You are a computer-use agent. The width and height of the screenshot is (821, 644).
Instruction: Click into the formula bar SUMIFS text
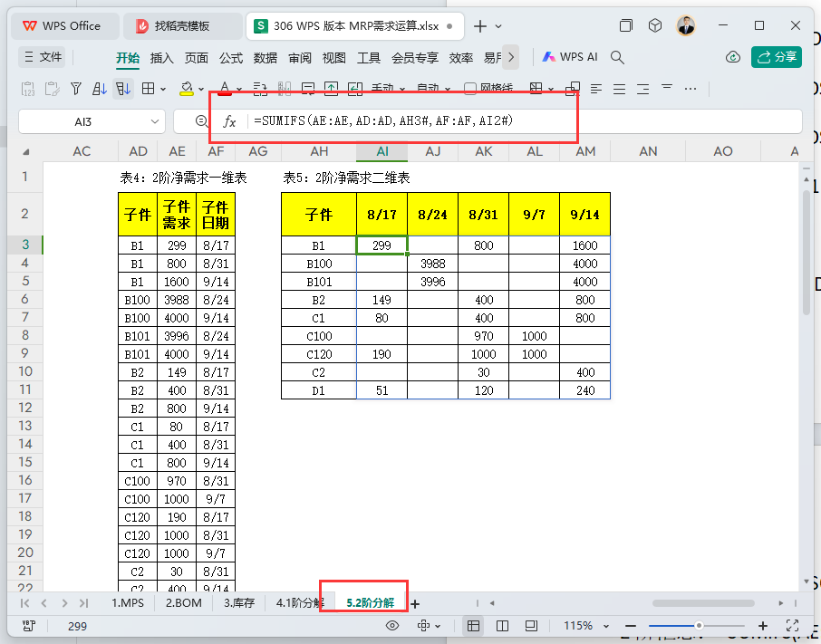click(x=383, y=120)
